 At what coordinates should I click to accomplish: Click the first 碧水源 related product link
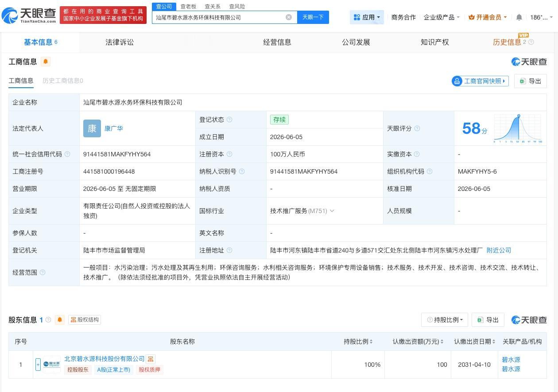pyautogui.click(x=511, y=360)
